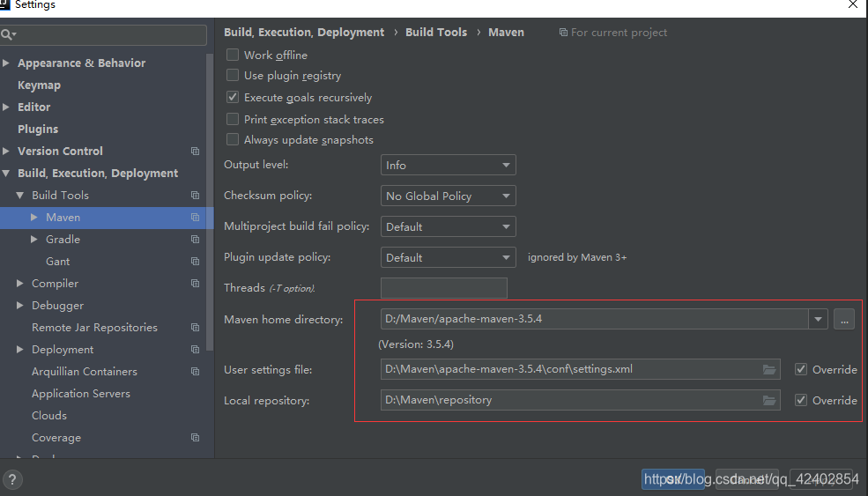
Task: Expand the Debugger node arrow
Action: (x=20, y=306)
